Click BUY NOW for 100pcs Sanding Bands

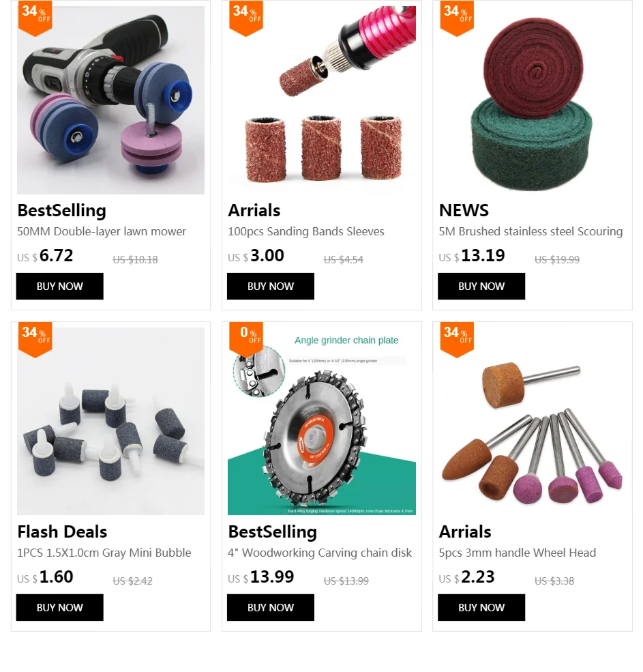tap(270, 287)
